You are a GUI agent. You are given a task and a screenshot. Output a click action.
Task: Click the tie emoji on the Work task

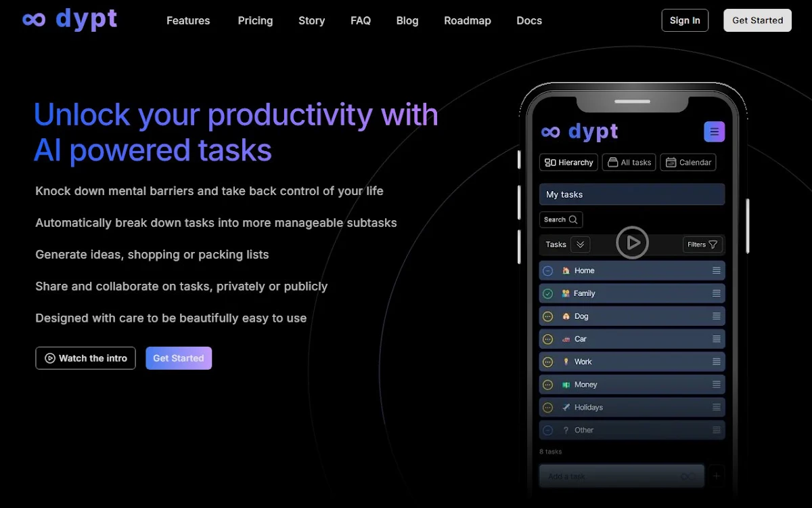566,362
